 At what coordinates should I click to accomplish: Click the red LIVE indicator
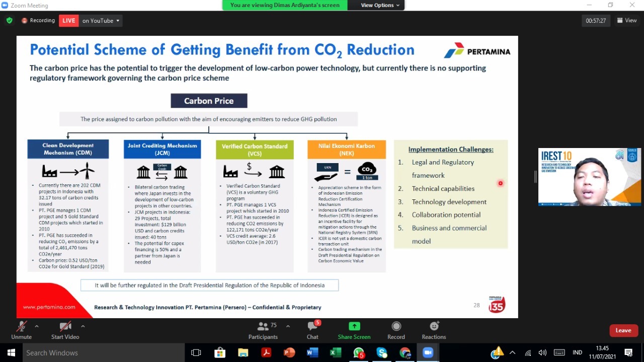tap(68, 21)
